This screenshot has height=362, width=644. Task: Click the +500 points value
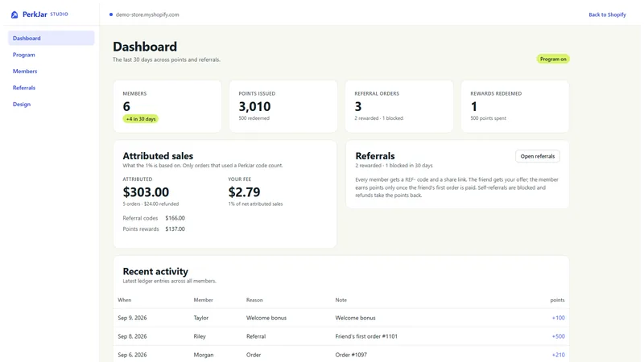(558, 336)
